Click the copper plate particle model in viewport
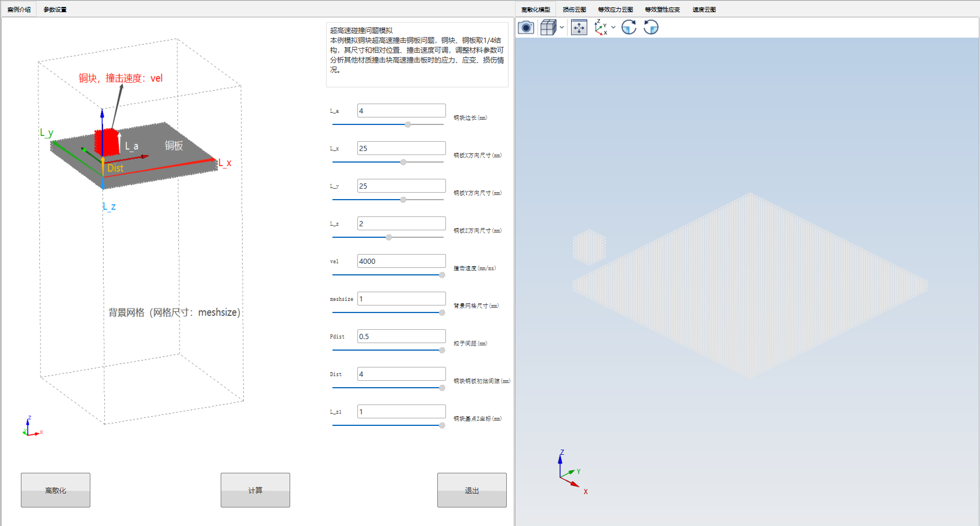The height and width of the screenshot is (526, 980). 750,285
